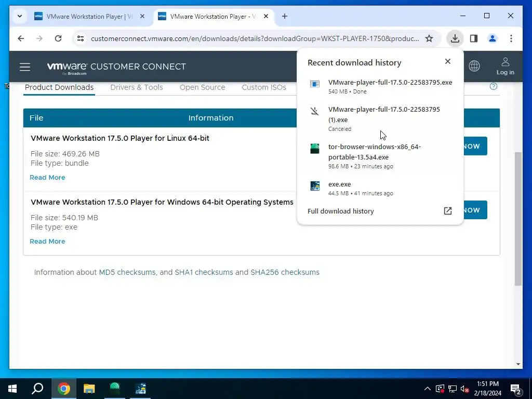This screenshot has height=399, width=532.
Task: Click the VMware Customer Connect logo
Action: point(116,67)
